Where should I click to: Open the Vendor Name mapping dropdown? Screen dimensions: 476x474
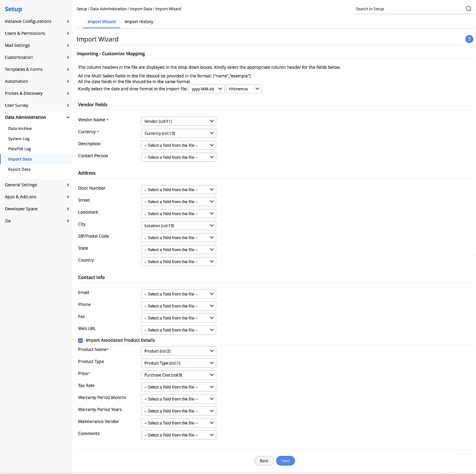coord(178,121)
